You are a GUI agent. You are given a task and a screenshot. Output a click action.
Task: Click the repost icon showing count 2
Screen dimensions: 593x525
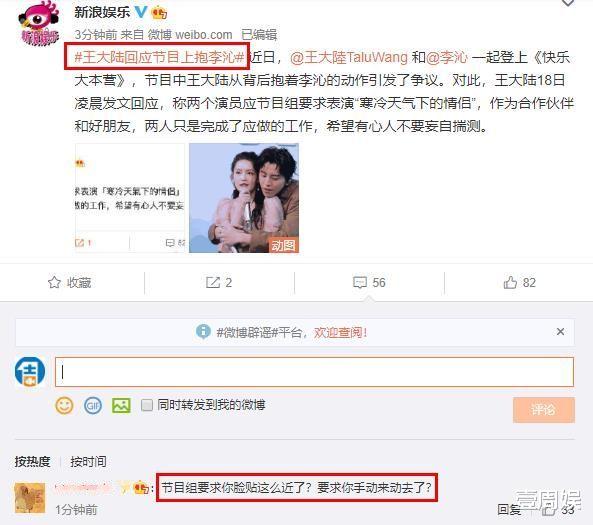pos(213,283)
